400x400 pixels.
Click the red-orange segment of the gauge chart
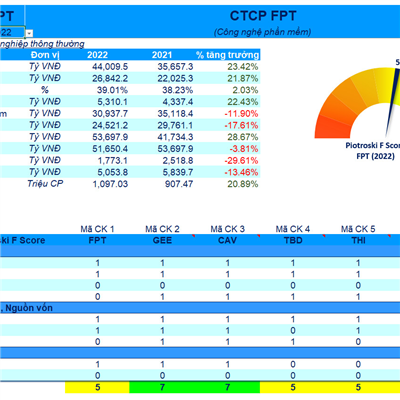point(332,127)
